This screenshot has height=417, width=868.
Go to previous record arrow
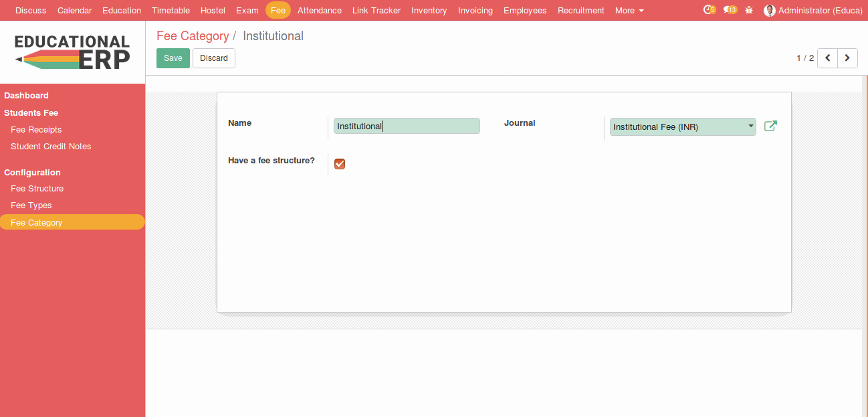click(x=827, y=58)
